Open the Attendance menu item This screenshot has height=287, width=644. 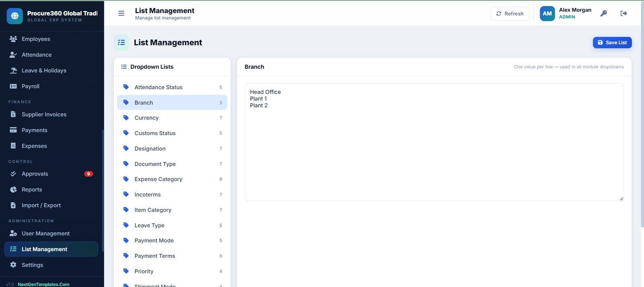coord(51,55)
